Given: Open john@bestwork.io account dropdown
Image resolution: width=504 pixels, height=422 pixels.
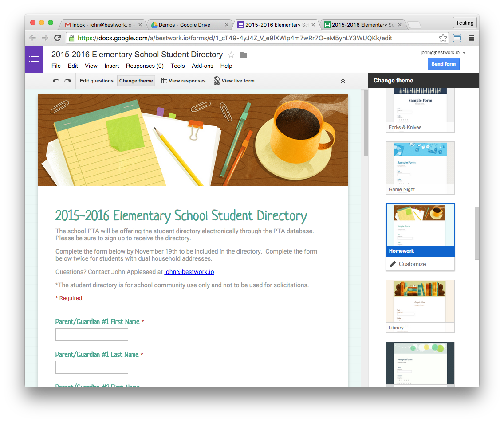Looking at the screenshot, I should coord(443,52).
